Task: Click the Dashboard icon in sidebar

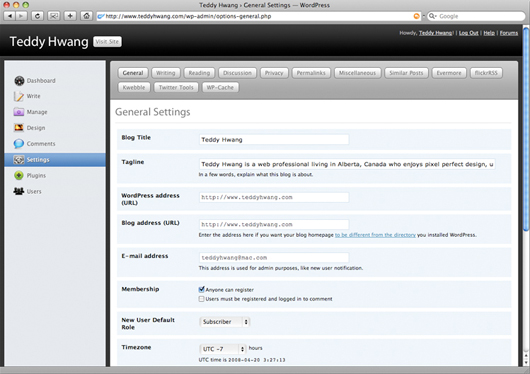Action: coord(19,81)
